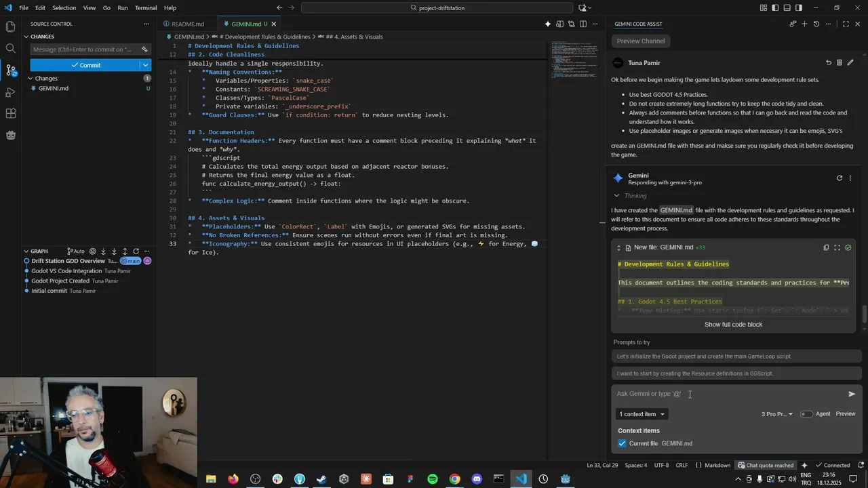868x488 pixels.
Task: Click the Gemini chat vertical scrollbar
Action: pos(865,315)
